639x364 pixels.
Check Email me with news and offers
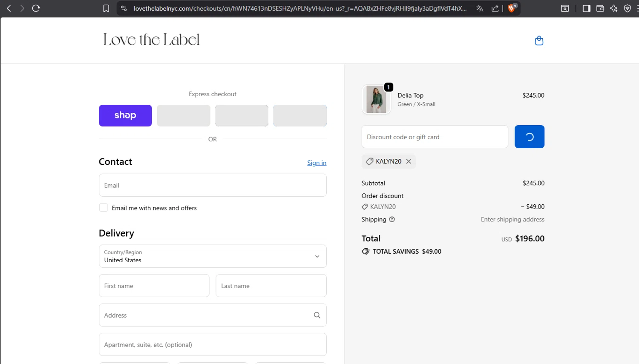(104, 208)
